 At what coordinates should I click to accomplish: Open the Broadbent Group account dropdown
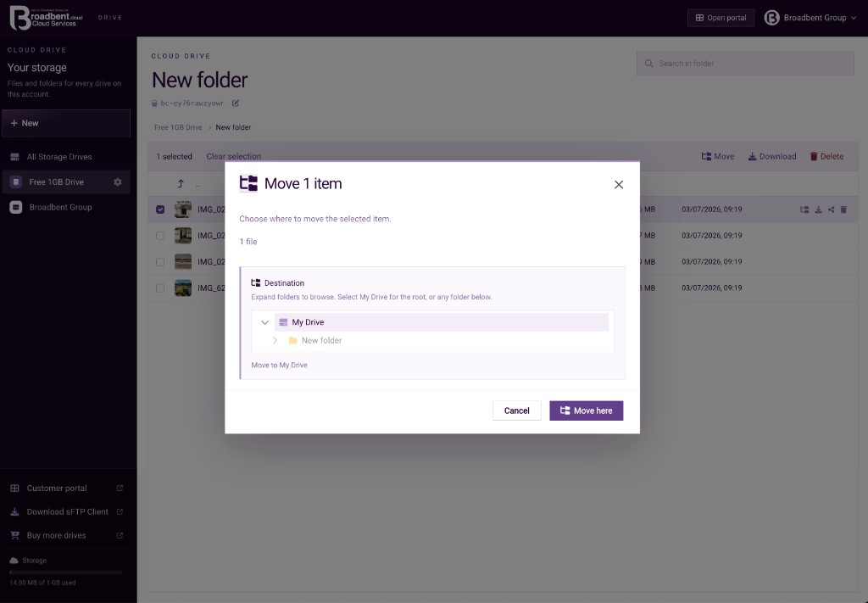810,18
